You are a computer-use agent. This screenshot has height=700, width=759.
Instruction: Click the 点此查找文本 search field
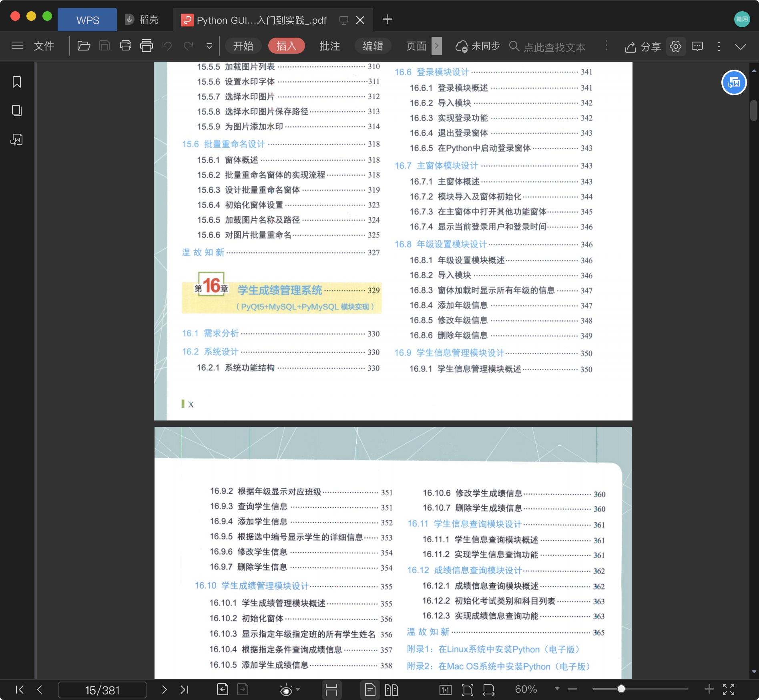[554, 47]
